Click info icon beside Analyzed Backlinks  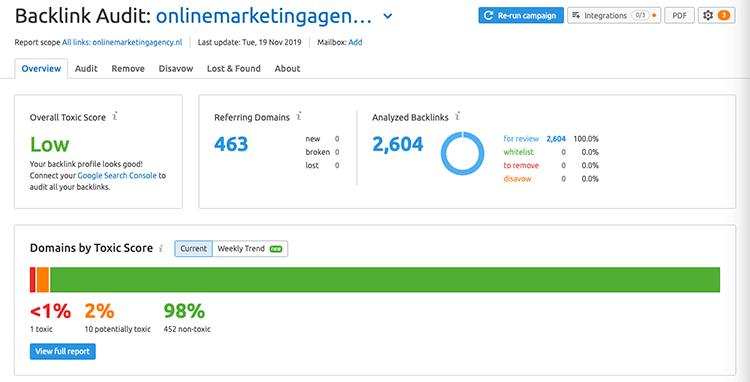[458, 116]
